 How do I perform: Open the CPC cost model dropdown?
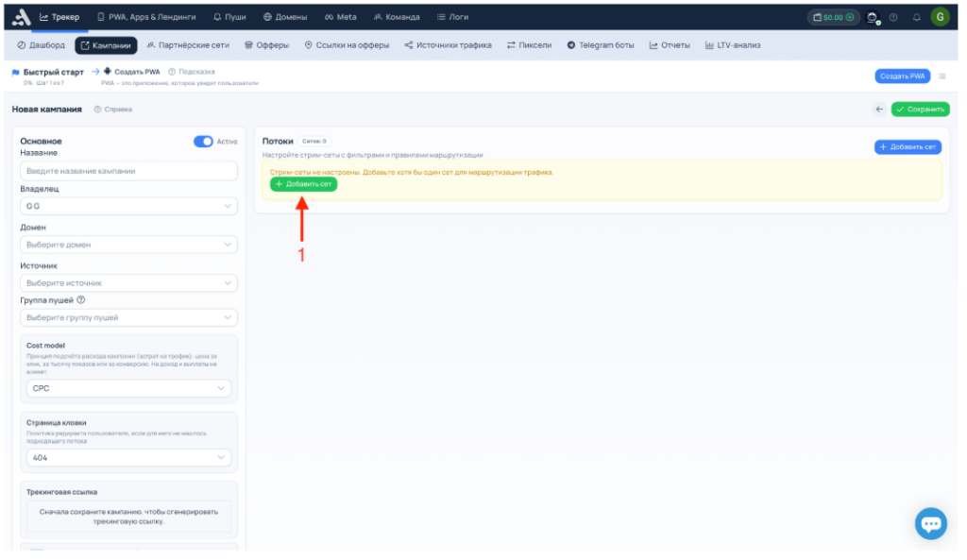128,388
